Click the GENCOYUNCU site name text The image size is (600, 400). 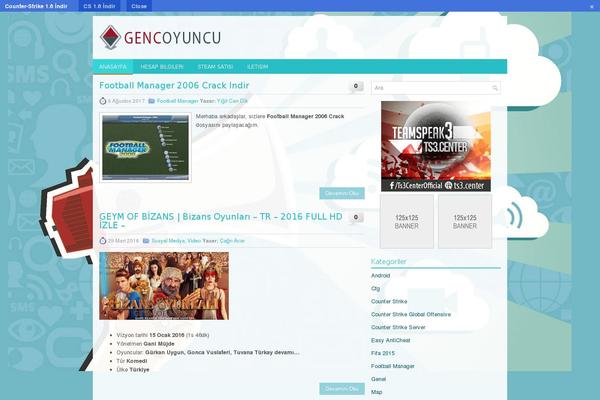point(173,38)
